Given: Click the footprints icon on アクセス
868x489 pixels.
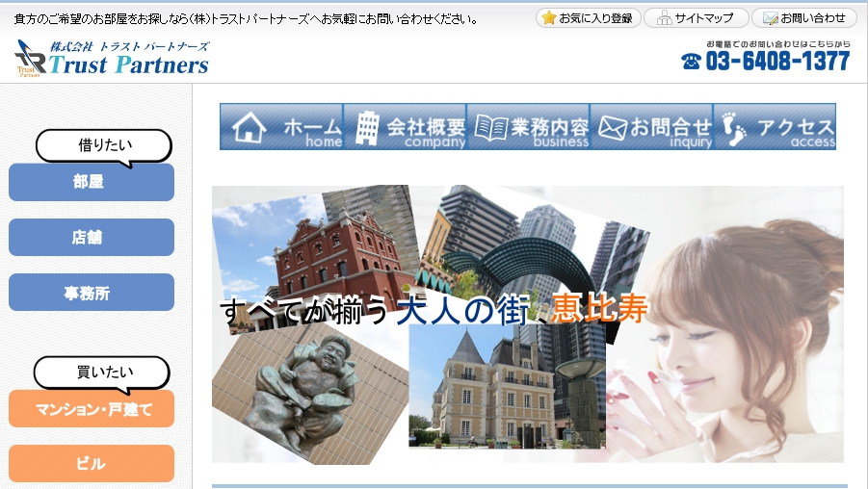Looking at the screenshot, I should pyautogui.click(x=734, y=129).
